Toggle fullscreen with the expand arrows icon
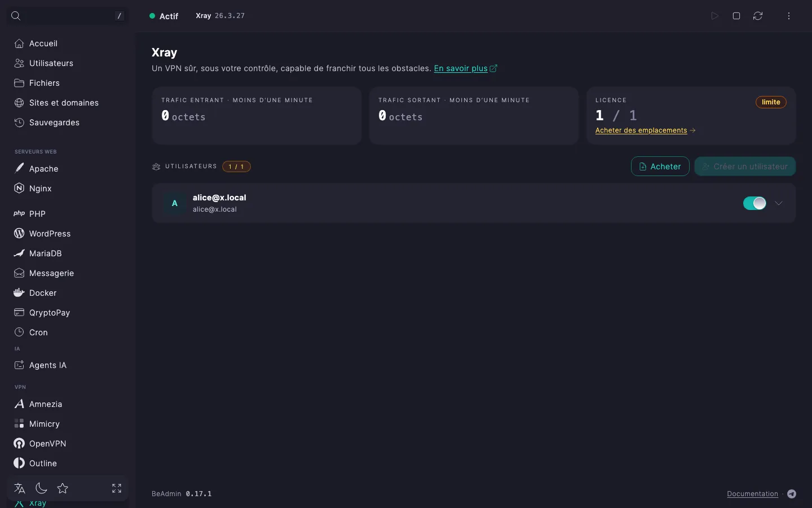Viewport: 812px width, 508px height. coord(117,488)
